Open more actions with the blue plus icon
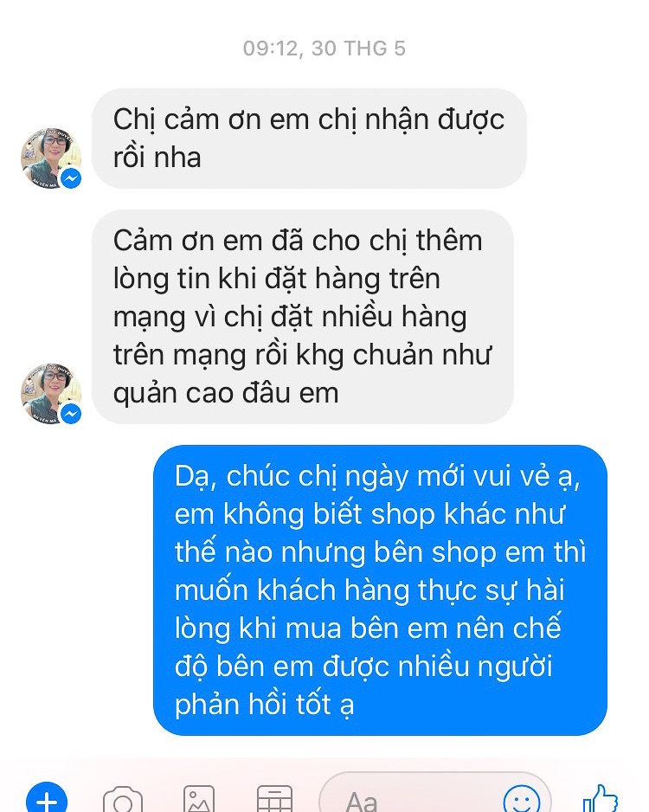This screenshot has height=812, width=649. point(47,798)
